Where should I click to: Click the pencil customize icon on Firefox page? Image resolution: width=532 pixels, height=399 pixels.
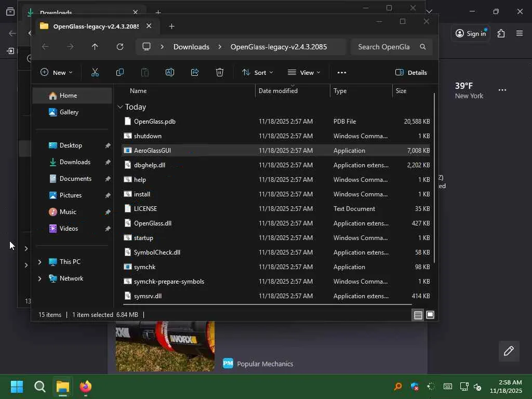[509, 351]
